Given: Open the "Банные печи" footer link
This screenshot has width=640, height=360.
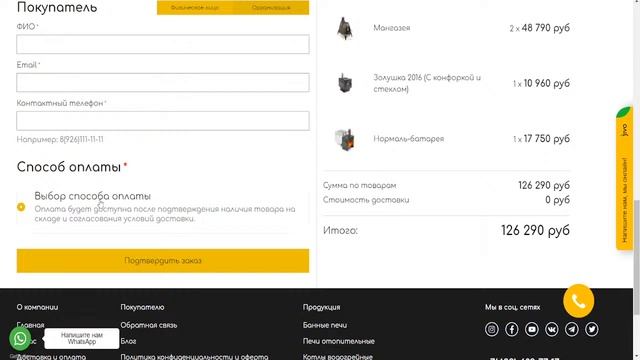Looking at the screenshot, I should (325, 325).
